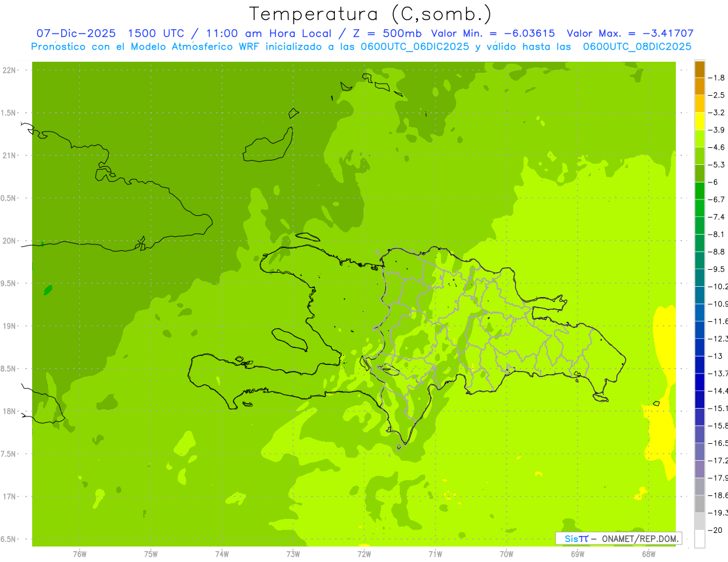
Task: Click the orange legend swatch above -1.8
Action: (x=699, y=69)
